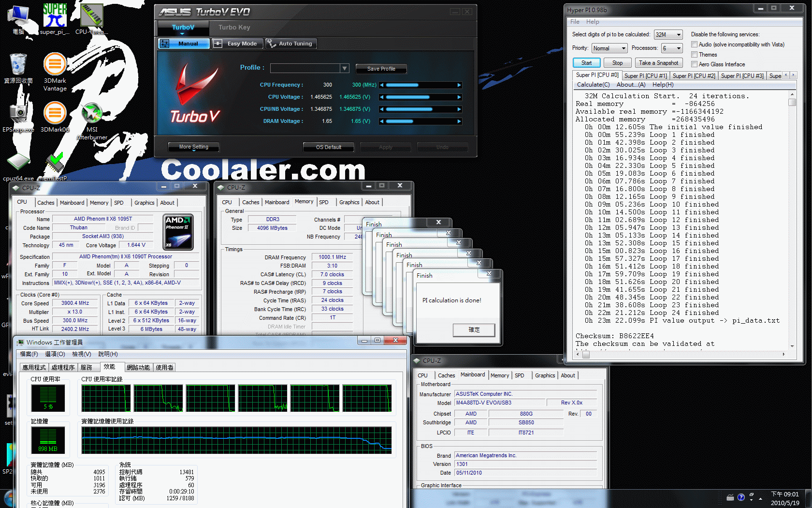The height and width of the screenshot is (508, 812).
Task: Show hidden system tray icons arrow
Action: click(x=760, y=498)
